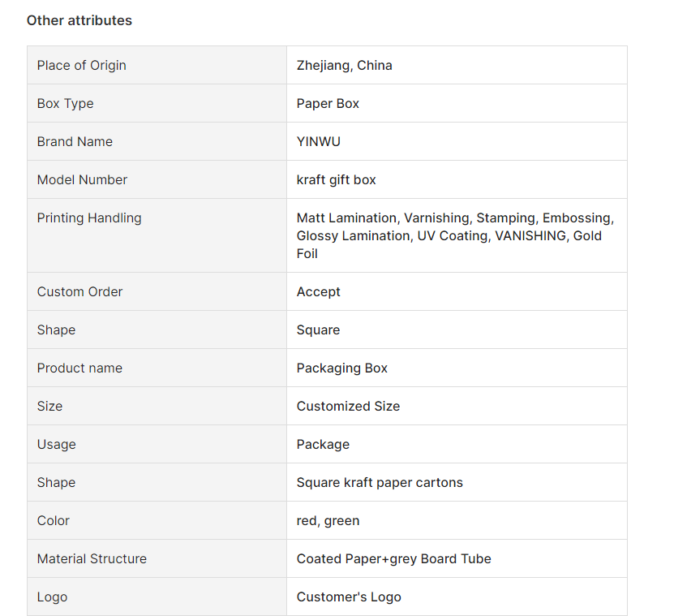Viewport: 674px width, 616px height.
Task: Select the 'Place of Origin' label cell
Action: pos(157,65)
